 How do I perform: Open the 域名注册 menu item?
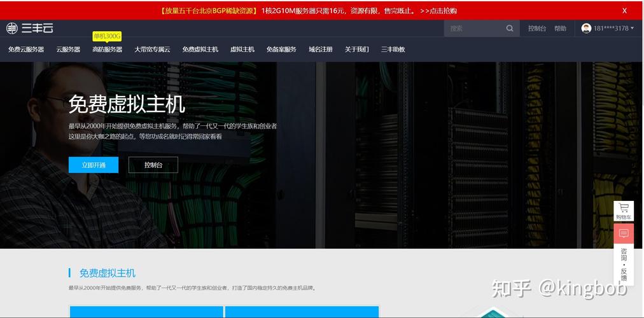click(320, 49)
